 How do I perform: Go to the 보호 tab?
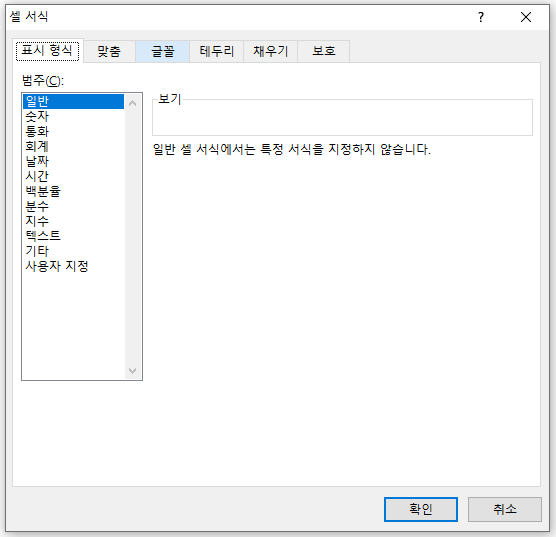[x=323, y=51]
